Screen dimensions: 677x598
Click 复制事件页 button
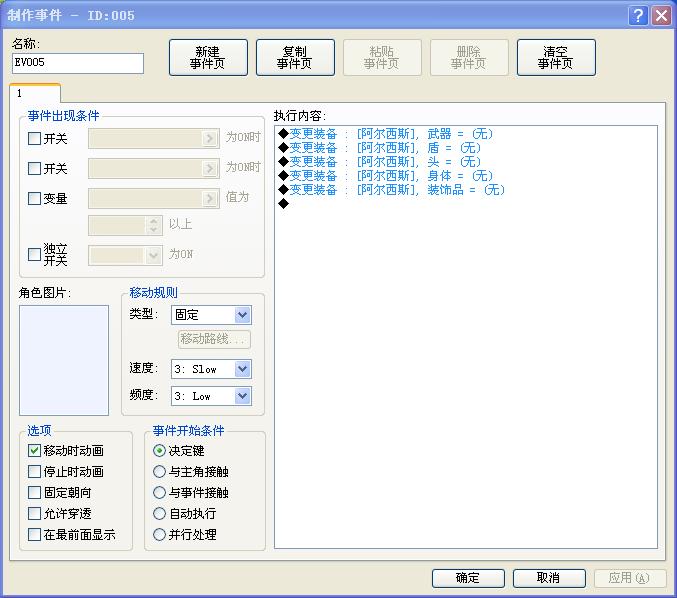point(295,57)
